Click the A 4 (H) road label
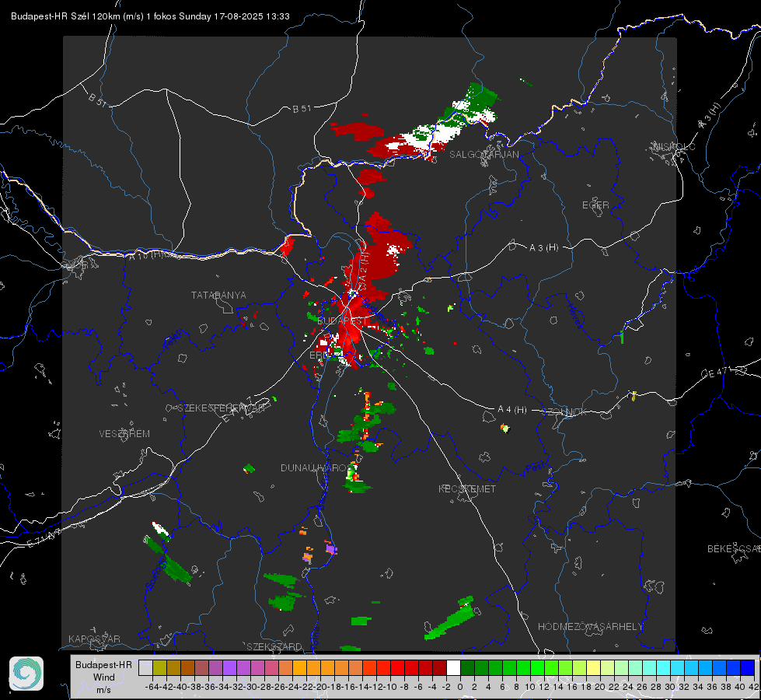761x700 pixels. [x=512, y=410]
